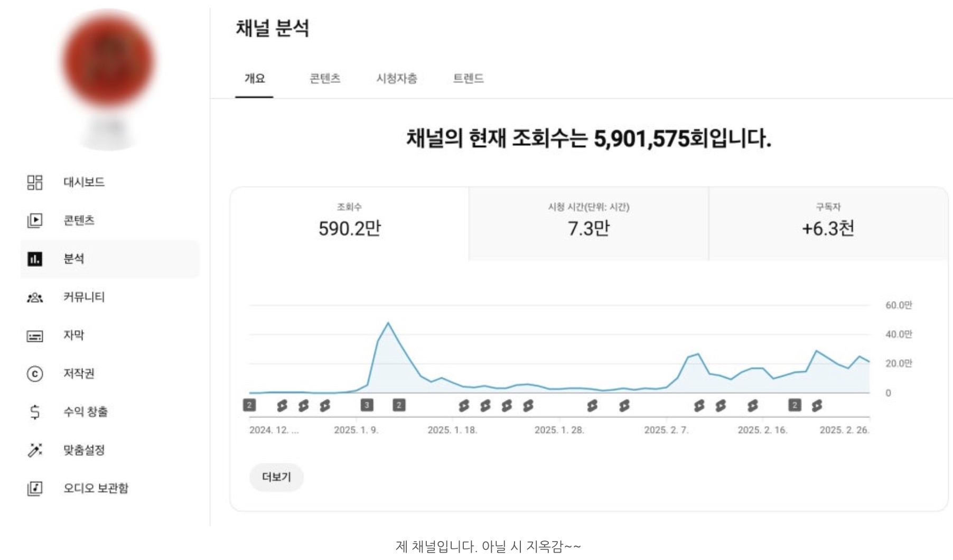Switch to the 콘텐츠 analytics tab

325,79
